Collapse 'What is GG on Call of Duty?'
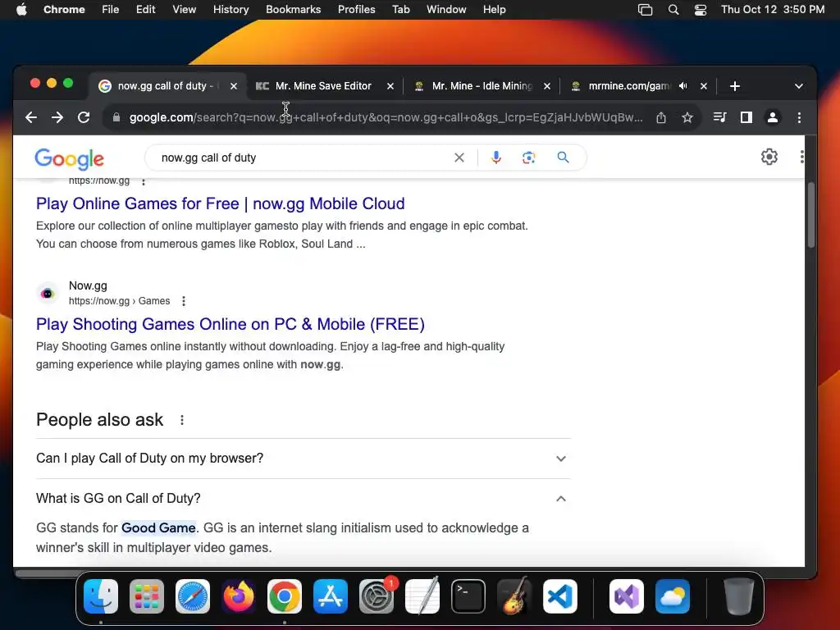840x630 pixels. pyautogui.click(x=304, y=498)
